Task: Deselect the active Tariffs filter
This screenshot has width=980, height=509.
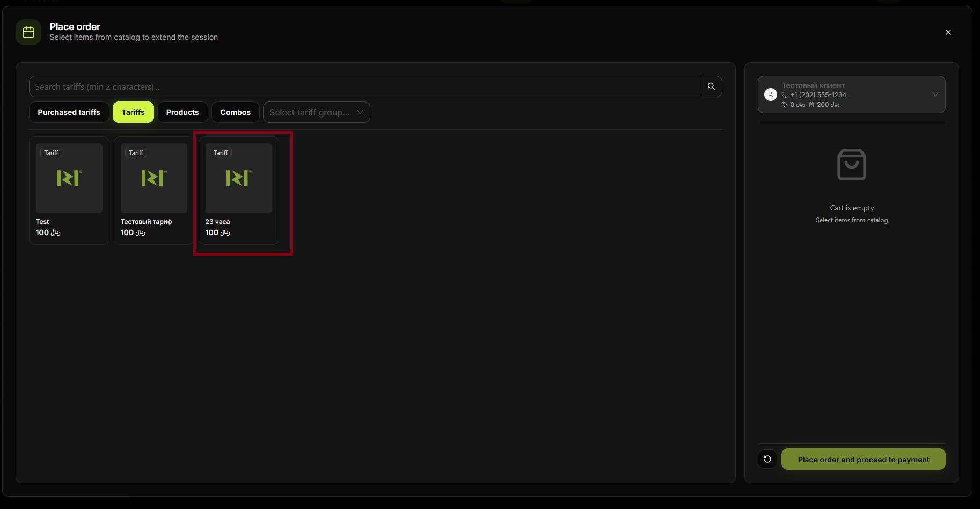Action: [133, 112]
